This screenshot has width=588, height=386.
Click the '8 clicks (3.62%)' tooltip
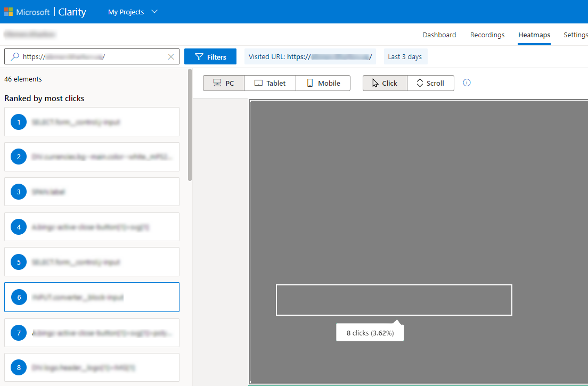370,333
